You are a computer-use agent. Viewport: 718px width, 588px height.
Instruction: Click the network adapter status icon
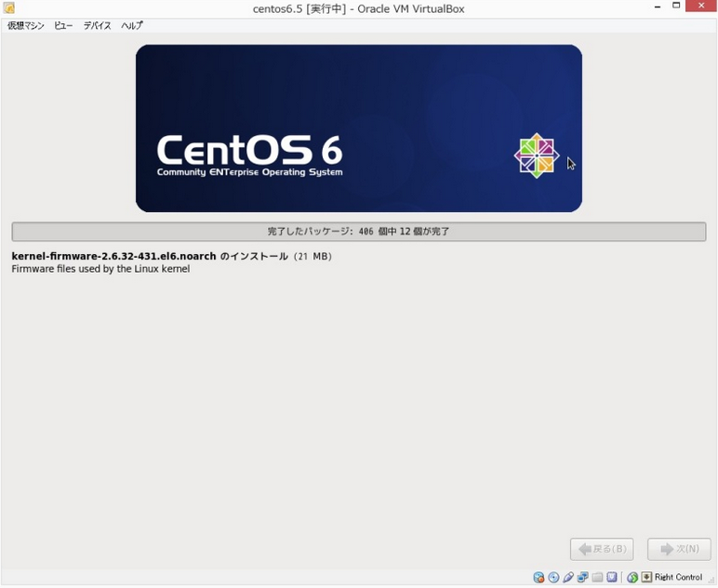pos(582,577)
